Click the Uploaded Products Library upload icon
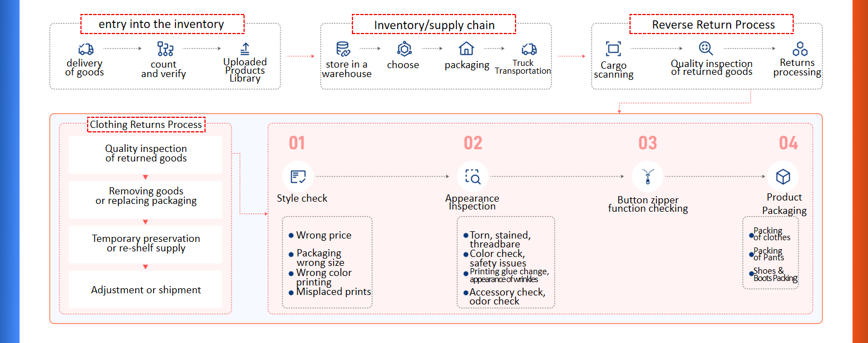868x343 pixels. pyautogui.click(x=245, y=49)
